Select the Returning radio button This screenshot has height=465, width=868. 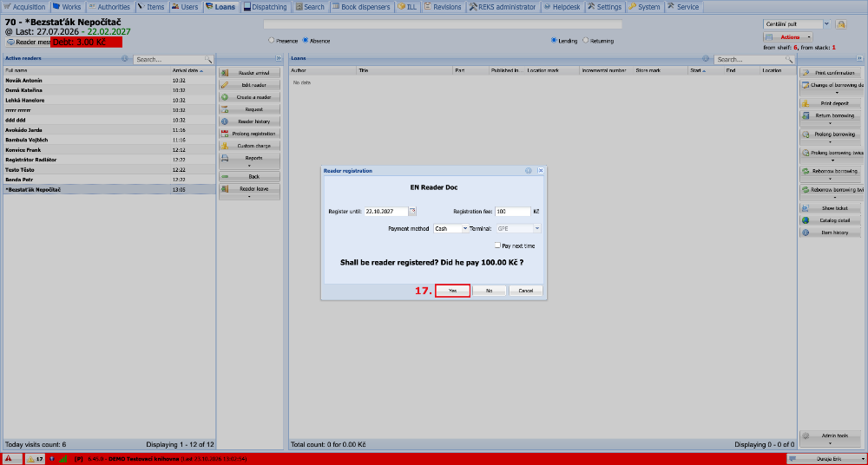586,41
